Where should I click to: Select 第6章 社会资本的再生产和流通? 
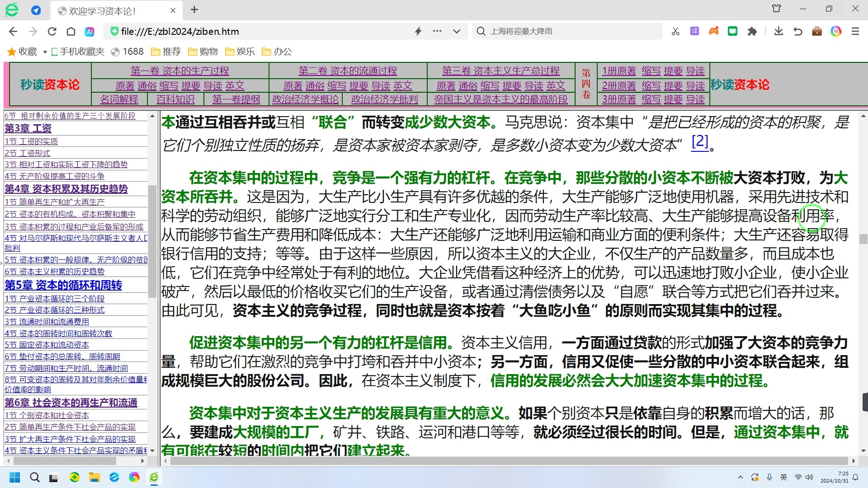point(71,403)
